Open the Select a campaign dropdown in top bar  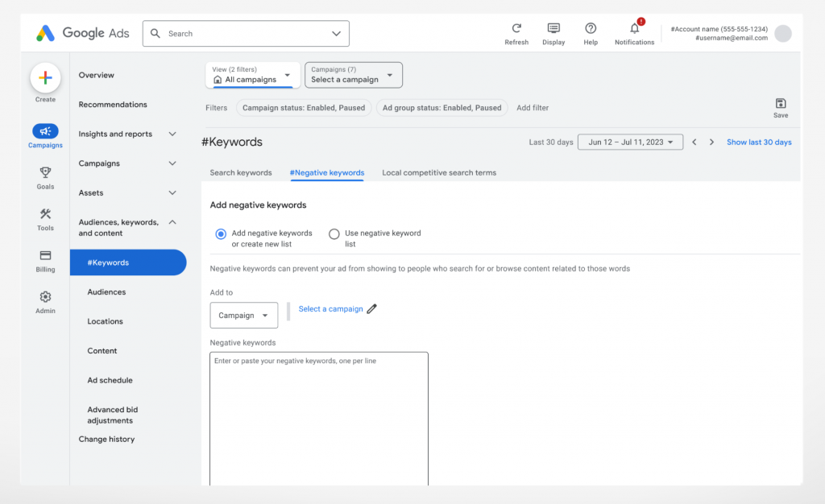click(x=354, y=75)
